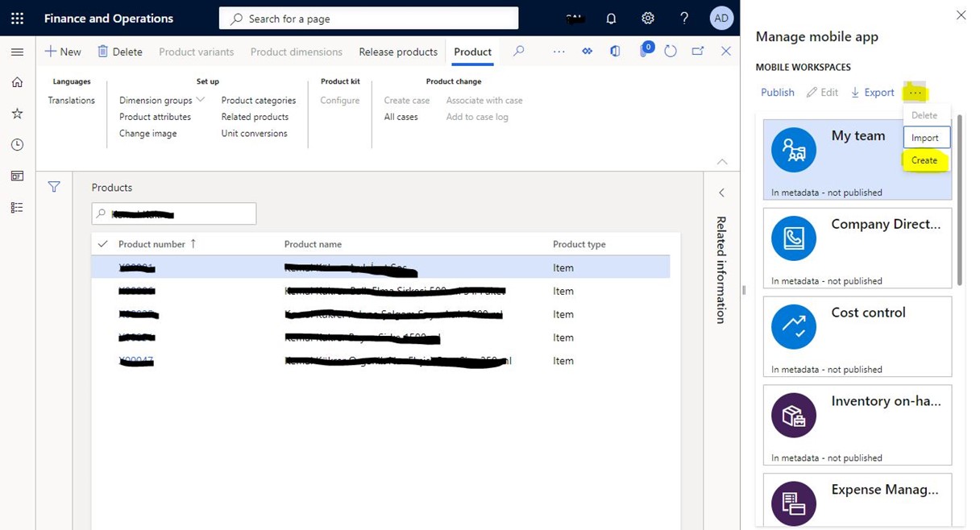Image resolution: width=980 pixels, height=530 pixels.
Task: Open the Cost control workspace tile
Action: point(857,337)
